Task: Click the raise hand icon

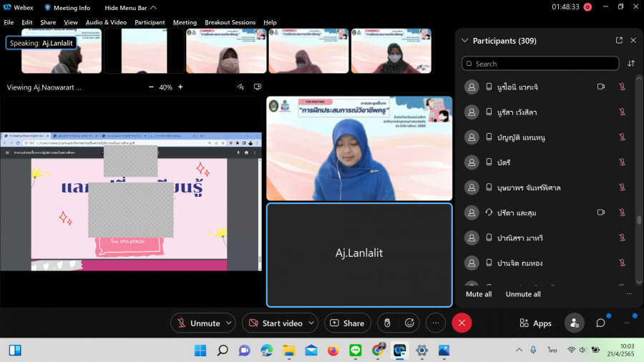Action: [387, 323]
